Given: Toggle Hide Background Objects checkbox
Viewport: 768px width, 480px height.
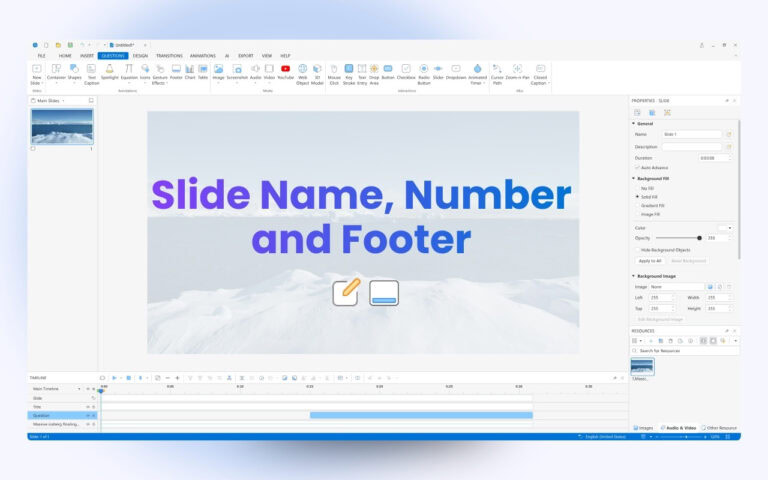Looking at the screenshot, I should pos(637,250).
